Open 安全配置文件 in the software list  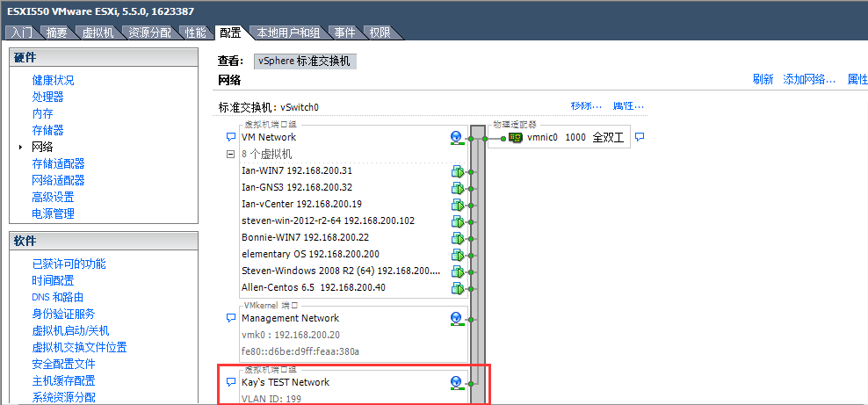(63, 364)
